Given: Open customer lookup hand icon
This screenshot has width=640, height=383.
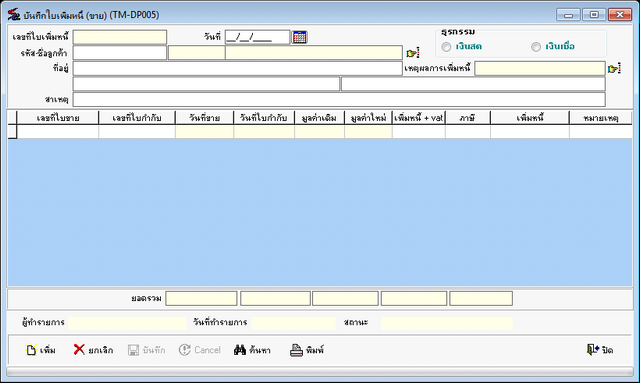Looking at the screenshot, I should (413, 53).
